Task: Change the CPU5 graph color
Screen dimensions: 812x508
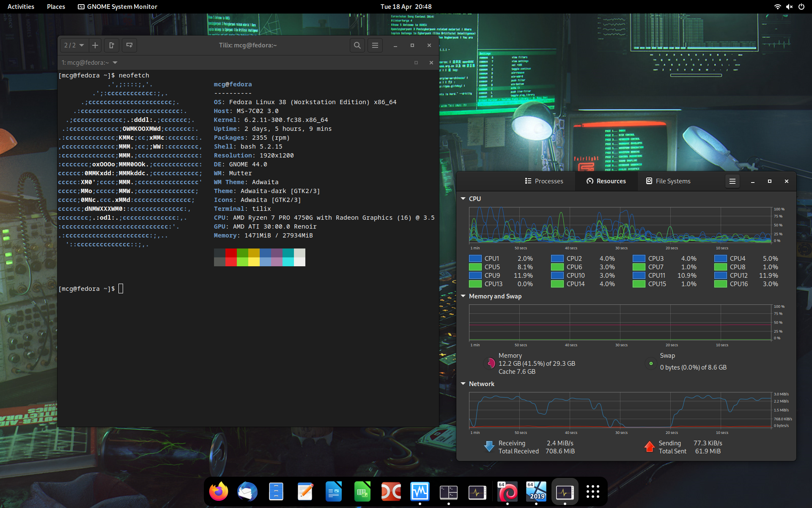Action: tap(475, 267)
